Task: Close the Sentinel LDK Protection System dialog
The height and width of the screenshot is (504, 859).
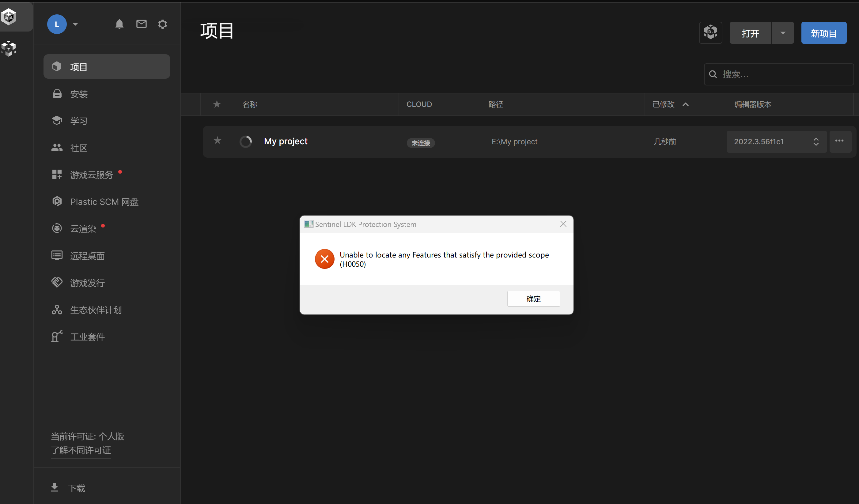Action: 563,224
